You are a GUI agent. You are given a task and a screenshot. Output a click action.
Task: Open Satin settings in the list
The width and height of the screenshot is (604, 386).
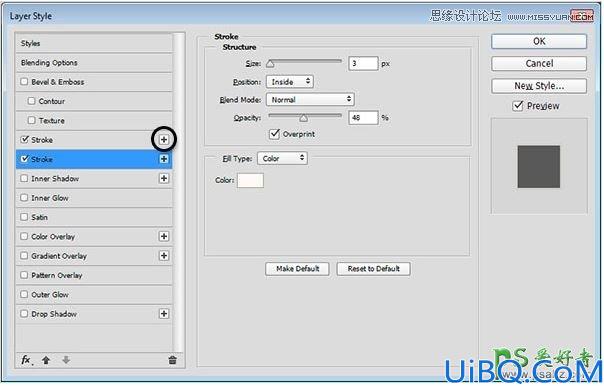94,217
